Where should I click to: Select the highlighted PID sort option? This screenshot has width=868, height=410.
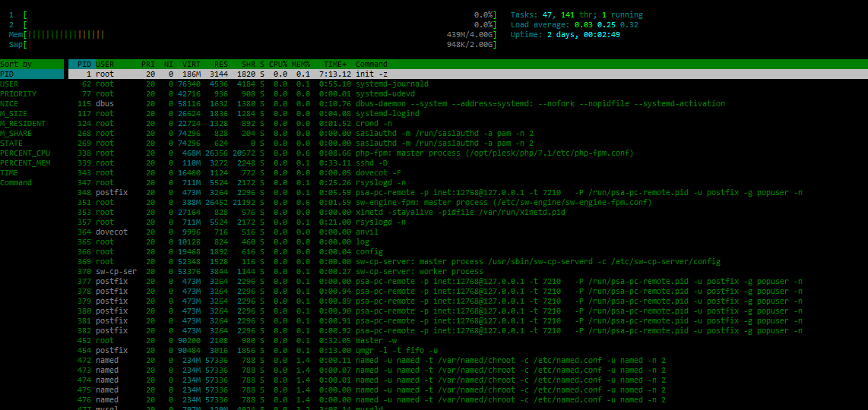pyautogui.click(x=7, y=74)
